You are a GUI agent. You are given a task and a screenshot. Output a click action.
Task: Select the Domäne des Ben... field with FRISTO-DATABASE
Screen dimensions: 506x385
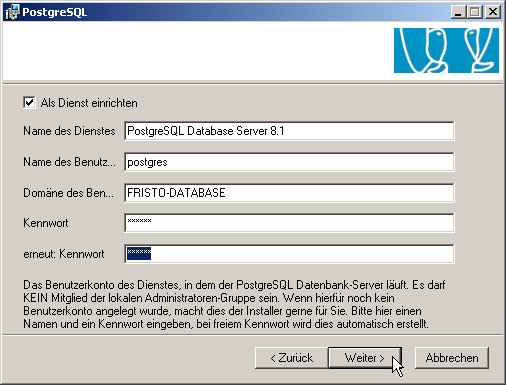point(289,193)
